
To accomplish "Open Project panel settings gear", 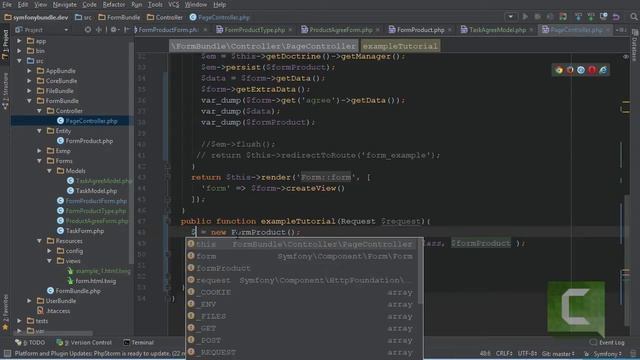I will pyautogui.click(x=114, y=30).
